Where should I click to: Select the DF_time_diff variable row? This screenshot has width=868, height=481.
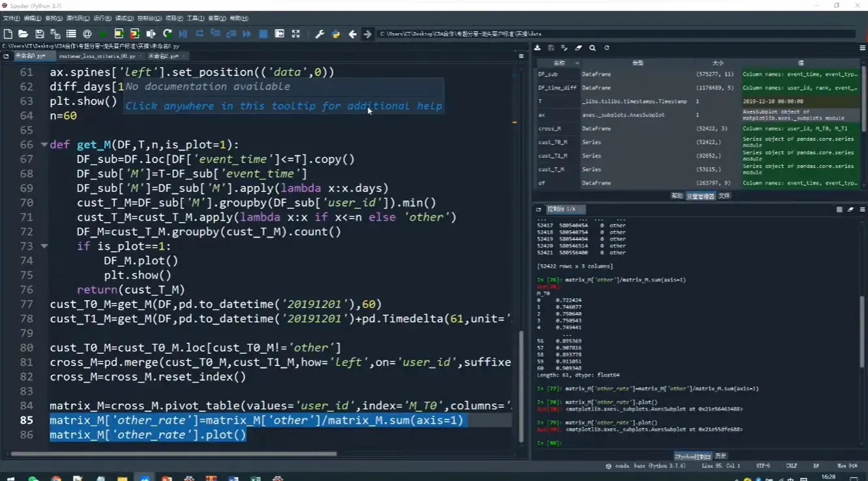698,87
